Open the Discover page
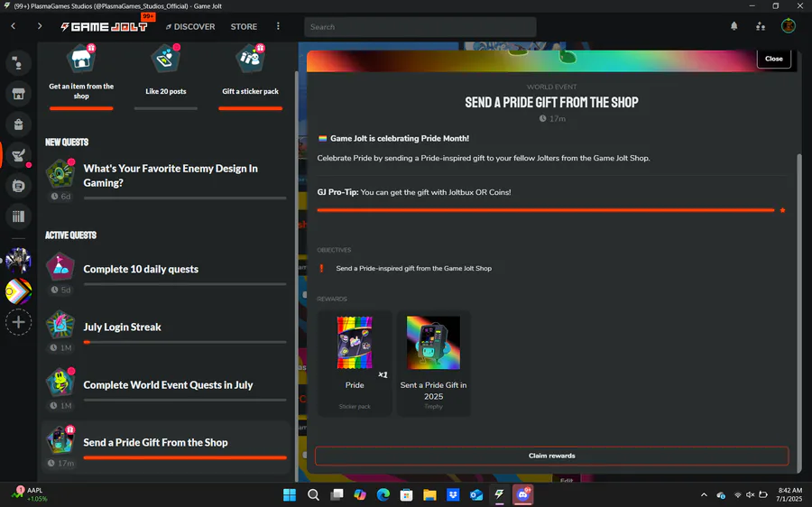 [x=190, y=26]
